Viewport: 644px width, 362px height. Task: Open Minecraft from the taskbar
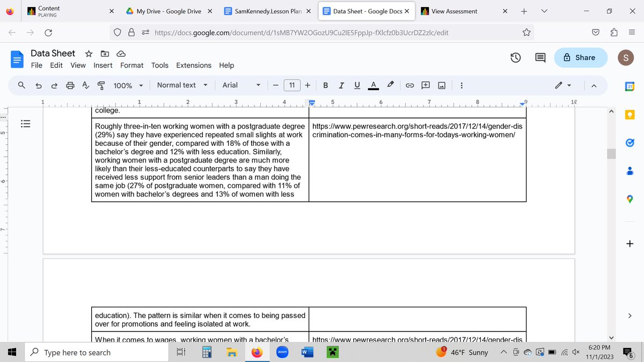coord(333,352)
